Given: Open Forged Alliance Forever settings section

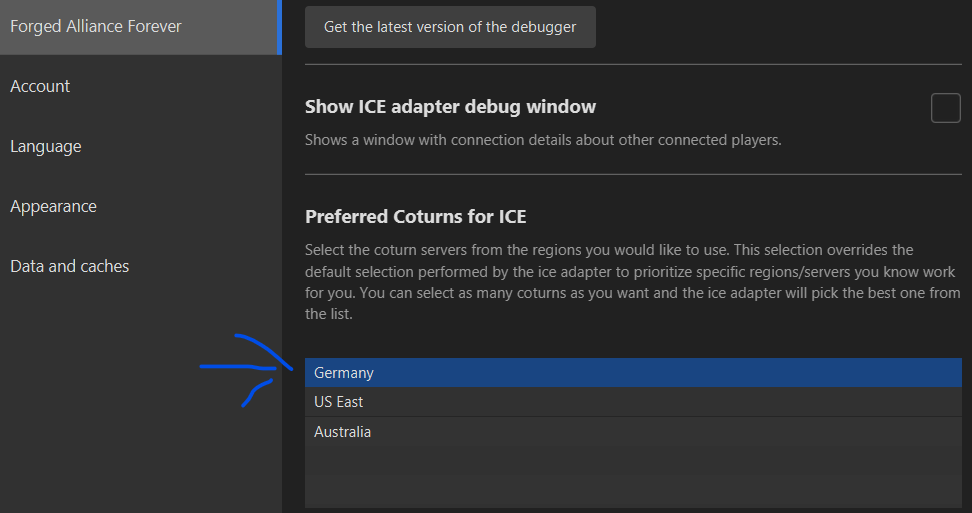Looking at the screenshot, I should [141, 27].
